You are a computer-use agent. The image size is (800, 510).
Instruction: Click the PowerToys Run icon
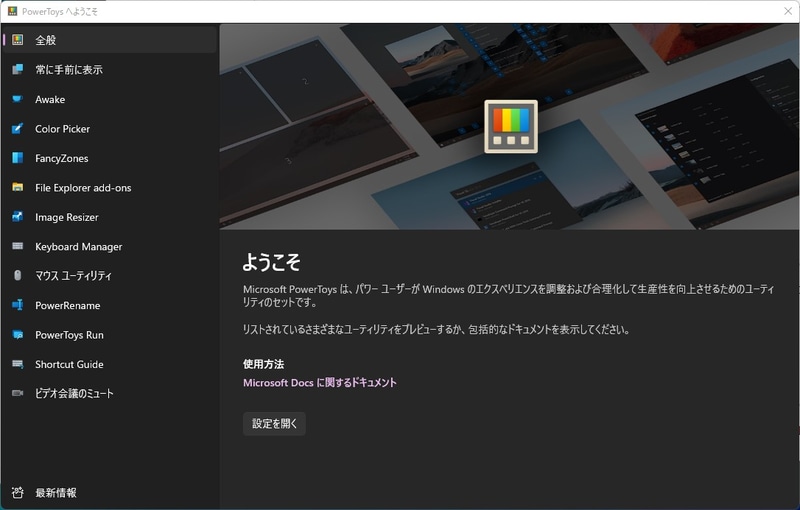18,335
